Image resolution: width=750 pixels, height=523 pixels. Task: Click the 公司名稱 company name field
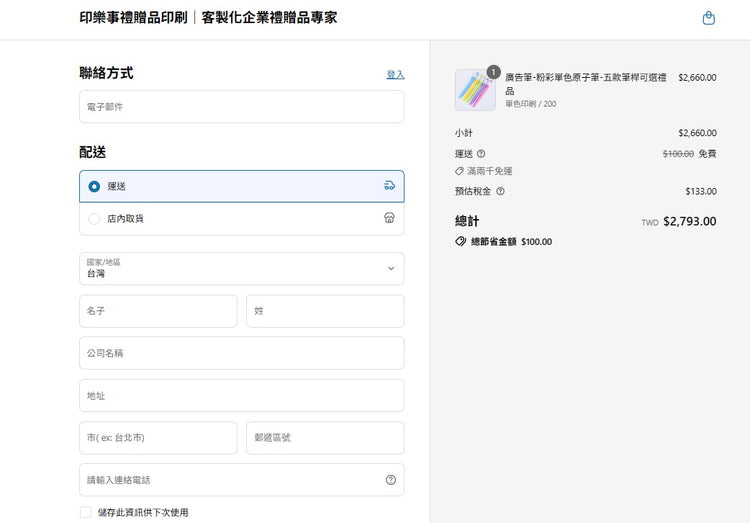[241, 353]
